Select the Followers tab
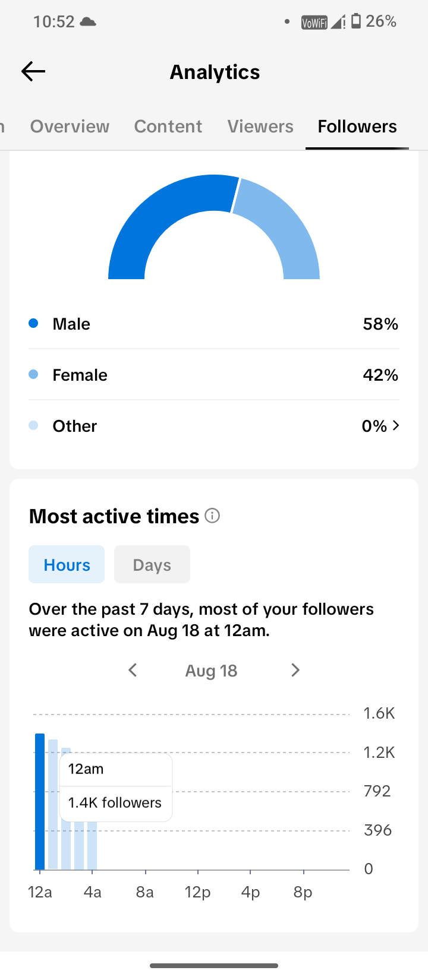This screenshot has width=428, height=980. (357, 127)
